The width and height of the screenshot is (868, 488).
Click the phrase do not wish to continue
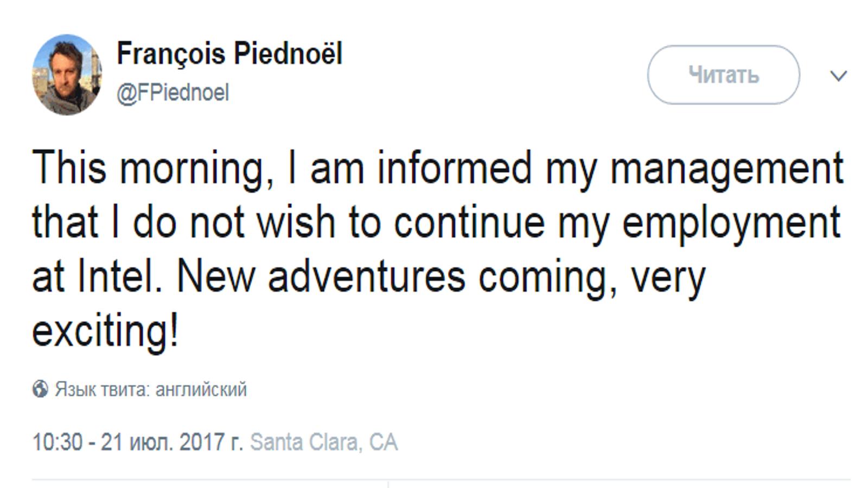tap(339, 223)
